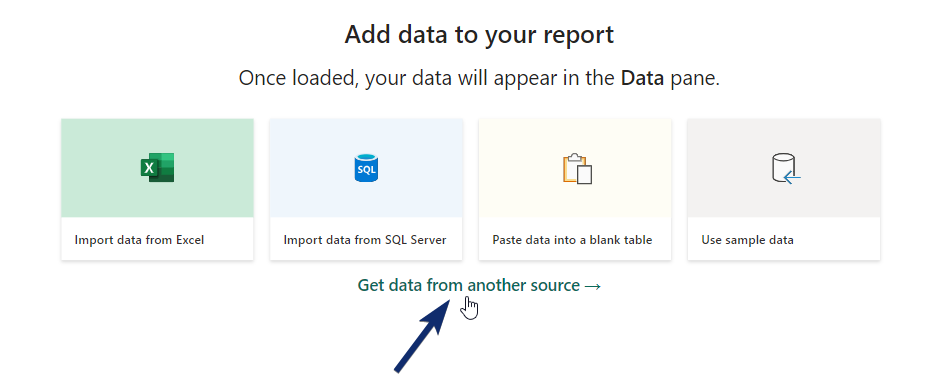The height and width of the screenshot is (387, 943).
Task: Click the light blue SQL card background
Action: click(x=366, y=168)
